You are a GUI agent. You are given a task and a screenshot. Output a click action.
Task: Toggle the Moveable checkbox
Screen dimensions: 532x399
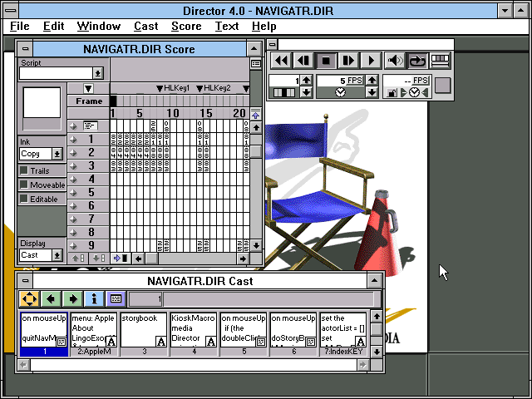(x=24, y=185)
